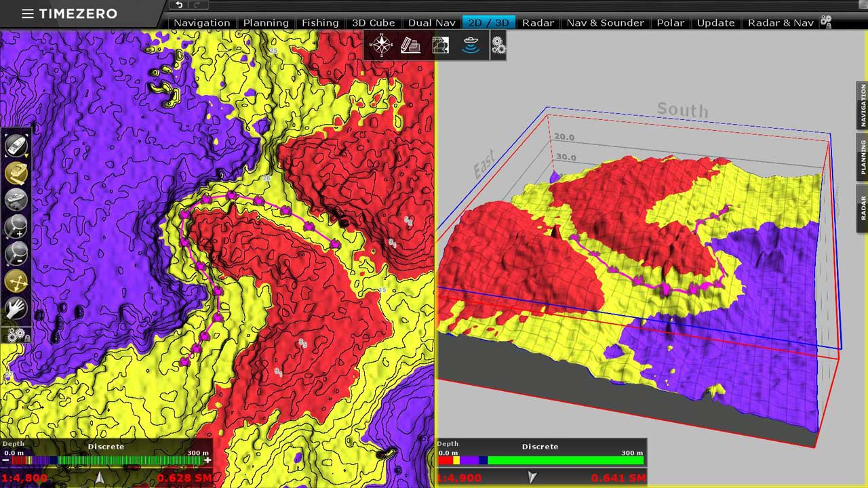
Task: Select the hand pan tool
Action: pos(16,309)
